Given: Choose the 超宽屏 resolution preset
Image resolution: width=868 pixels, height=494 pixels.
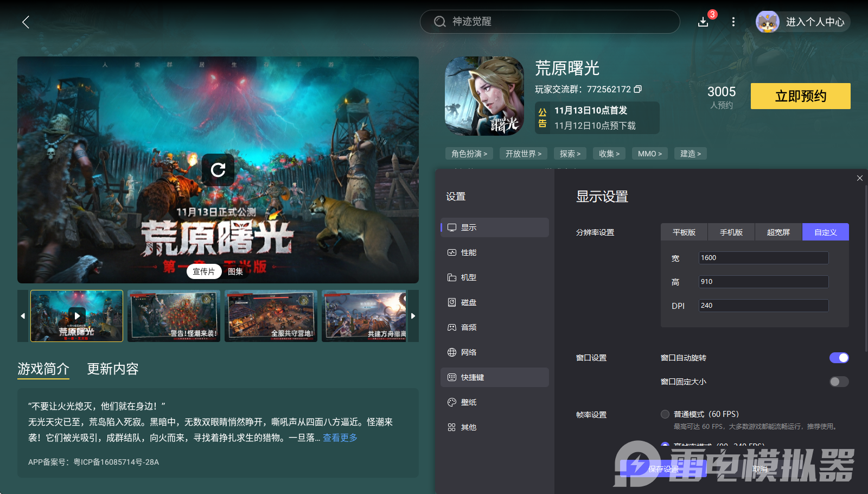Looking at the screenshot, I should pyautogui.click(x=778, y=232).
